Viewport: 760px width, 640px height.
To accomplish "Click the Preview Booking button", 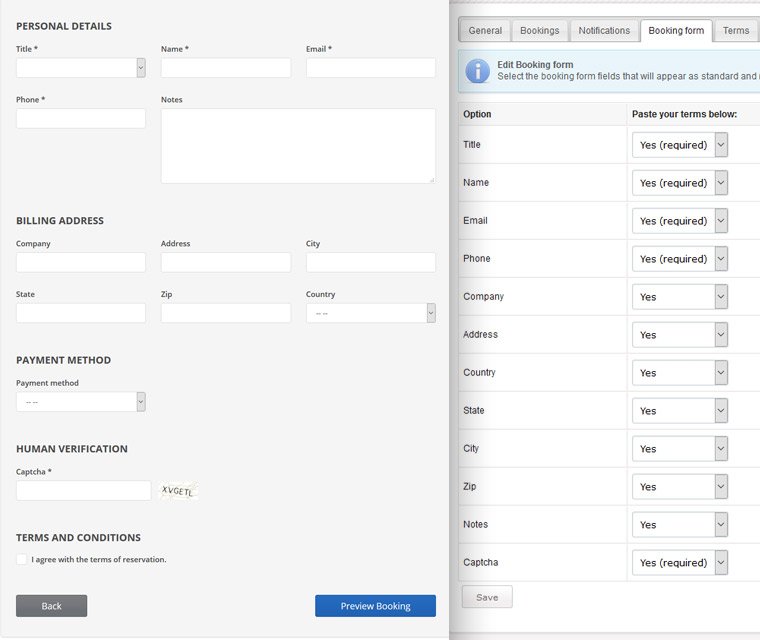I will pos(375,606).
